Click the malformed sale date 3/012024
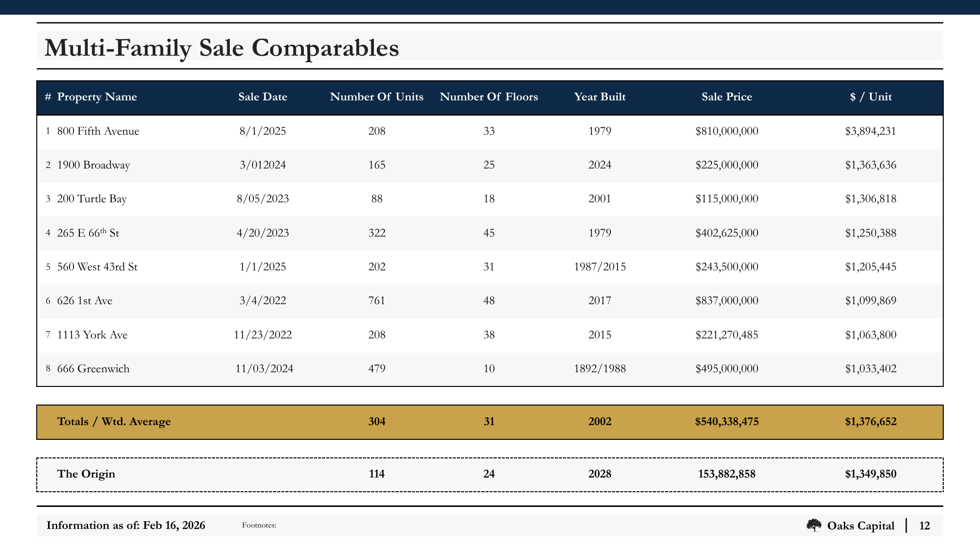The width and height of the screenshot is (980, 551). 263,165
